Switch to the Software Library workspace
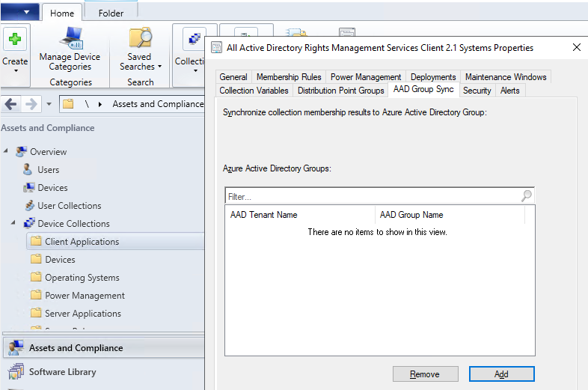588x390 pixels. pyautogui.click(x=62, y=372)
